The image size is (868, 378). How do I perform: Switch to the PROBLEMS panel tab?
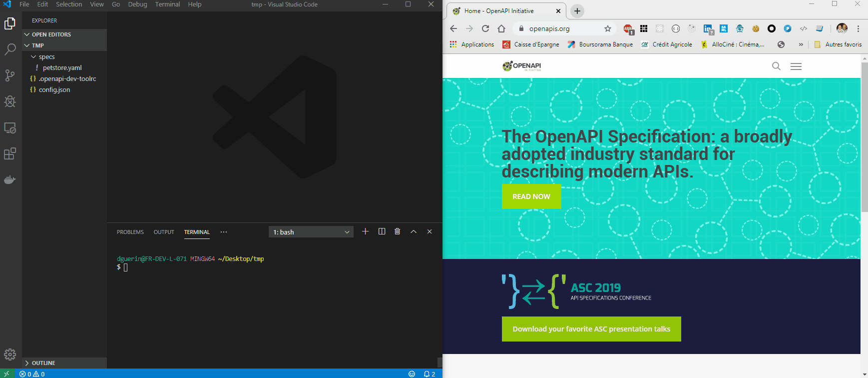tap(130, 232)
